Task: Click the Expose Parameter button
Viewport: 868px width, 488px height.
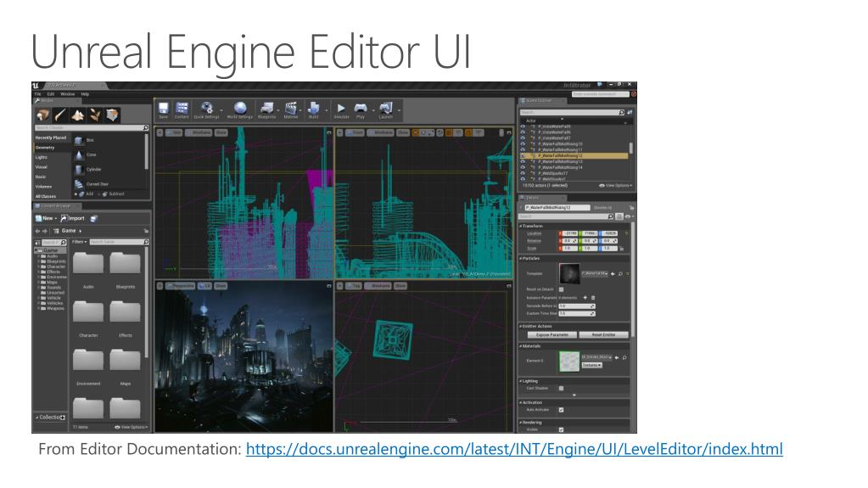Action: pos(552,334)
